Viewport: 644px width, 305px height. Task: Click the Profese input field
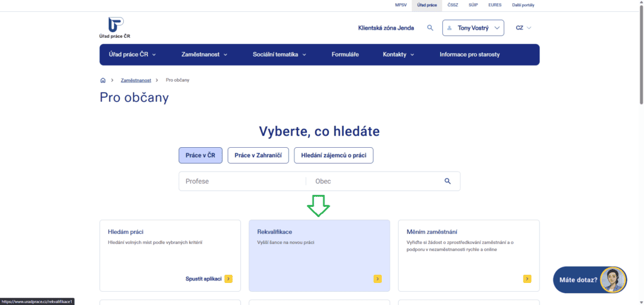pyautogui.click(x=242, y=181)
